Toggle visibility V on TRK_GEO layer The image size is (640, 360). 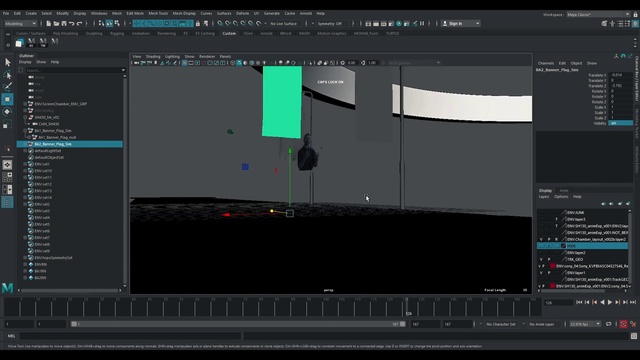coord(541,260)
